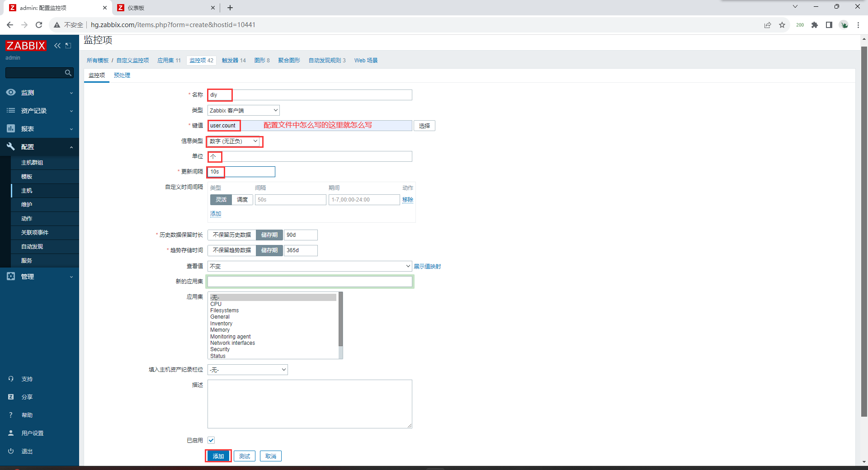The width and height of the screenshot is (868, 470).
Task: Bookmark this page with the star icon
Action: (x=782, y=25)
